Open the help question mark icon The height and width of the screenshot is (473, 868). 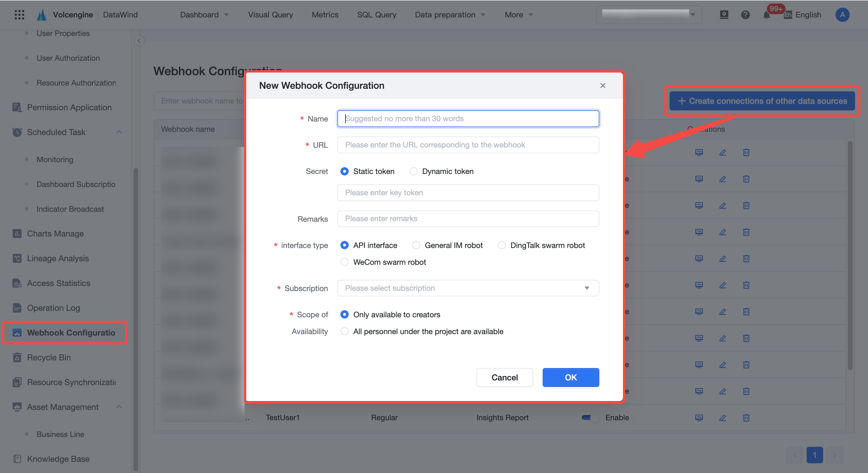pyautogui.click(x=745, y=15)
